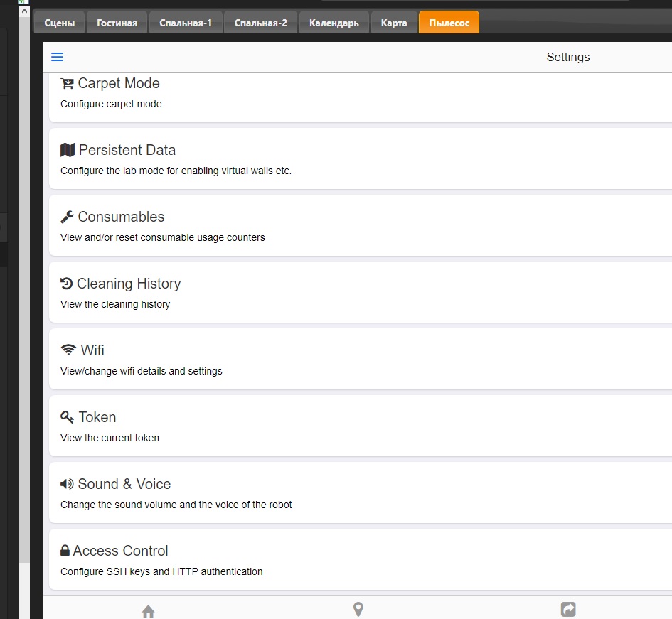Switch to the Сцены tab
The width and height of the screenshot is (672, 619).
coord(60,23)
